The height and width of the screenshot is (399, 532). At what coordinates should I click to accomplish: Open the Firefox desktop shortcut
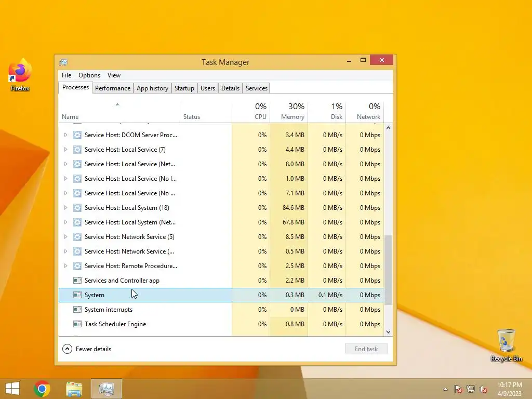[x=20, y=75]
